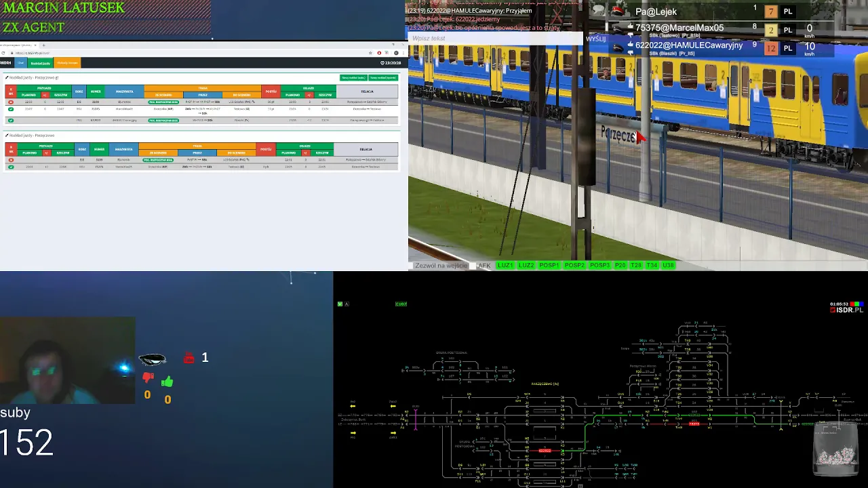The width and height of the screenshot is (868, 488).
Task: Click the SWDR4 logo text
Action: click(x=6, y=63)
